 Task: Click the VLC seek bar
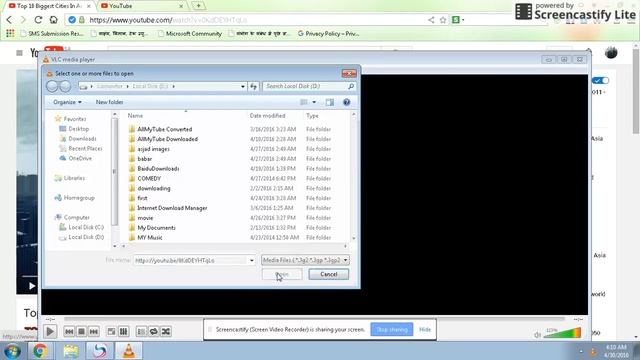(314, 319)
